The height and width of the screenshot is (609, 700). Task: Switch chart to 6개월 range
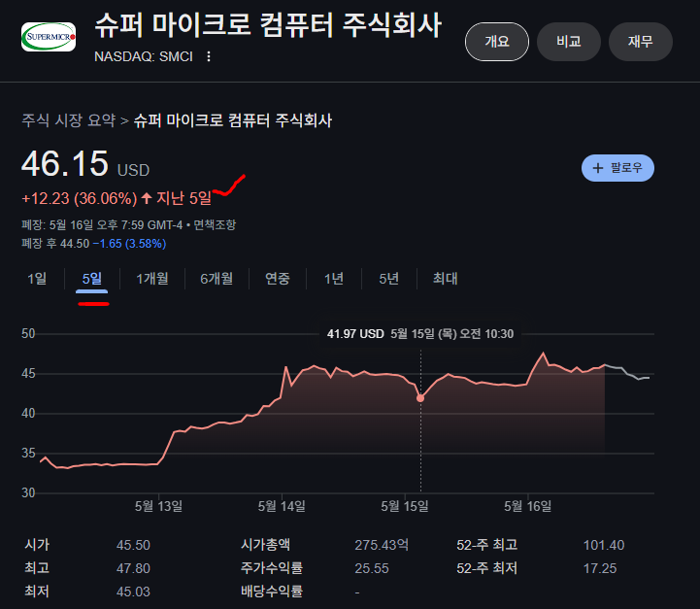coord(217,279)
